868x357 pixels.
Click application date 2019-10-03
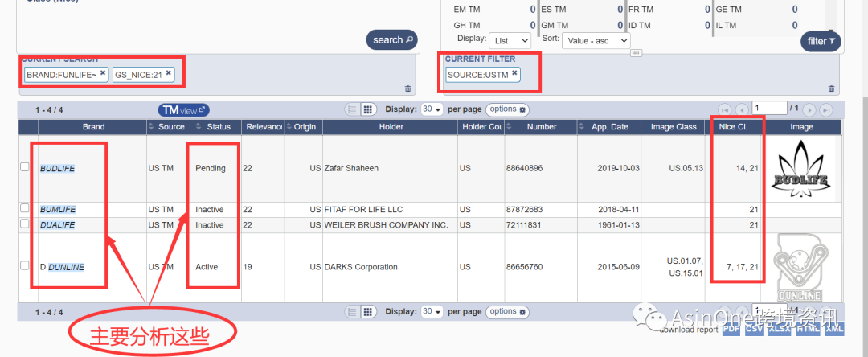(619, 168)
